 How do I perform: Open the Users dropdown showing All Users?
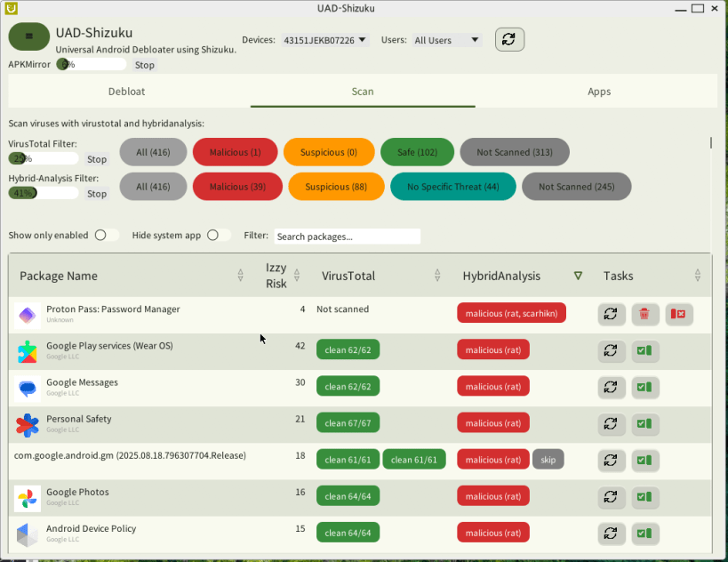point(446,40)
